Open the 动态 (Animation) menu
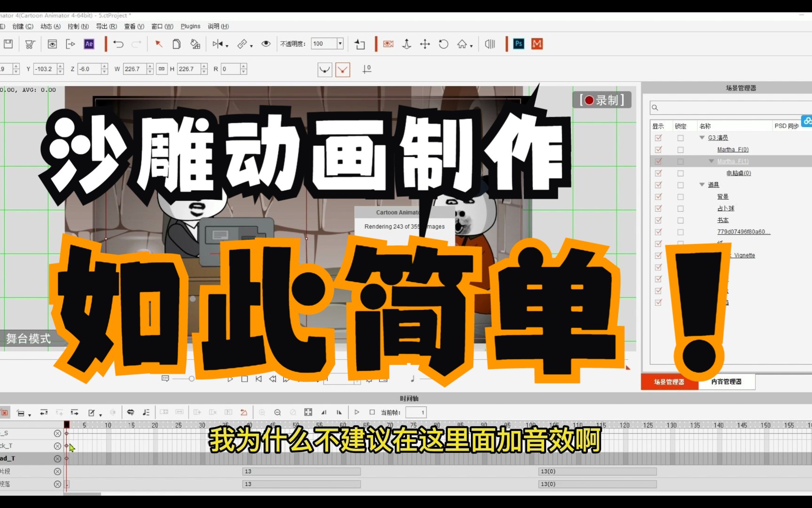This screenshot has width=812, height=508. (50, 26)
